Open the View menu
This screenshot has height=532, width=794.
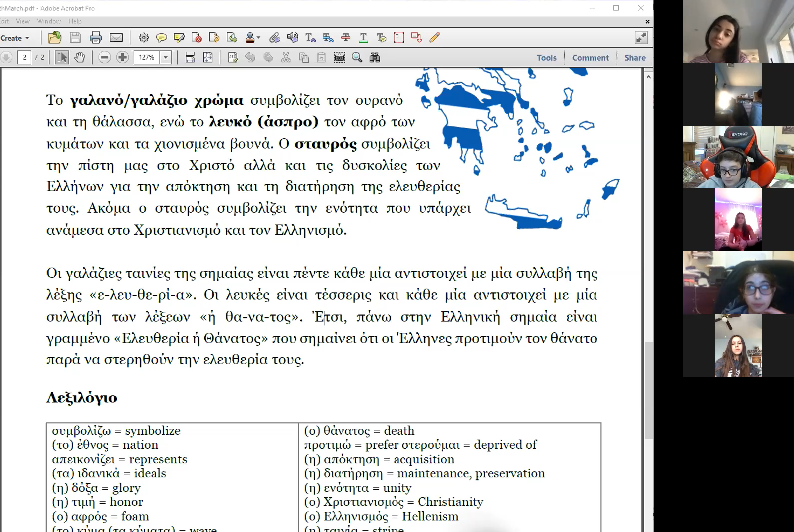pos(23,21)
